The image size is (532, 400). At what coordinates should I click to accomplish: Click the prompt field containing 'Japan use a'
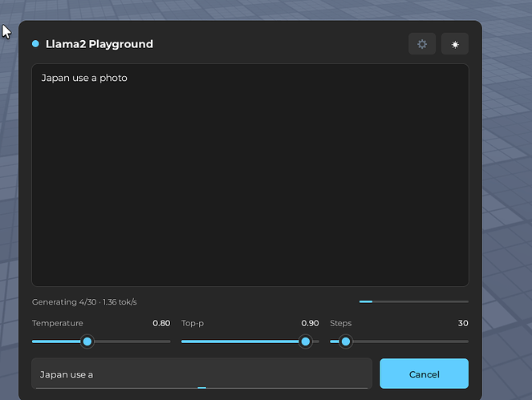point(202,374)
